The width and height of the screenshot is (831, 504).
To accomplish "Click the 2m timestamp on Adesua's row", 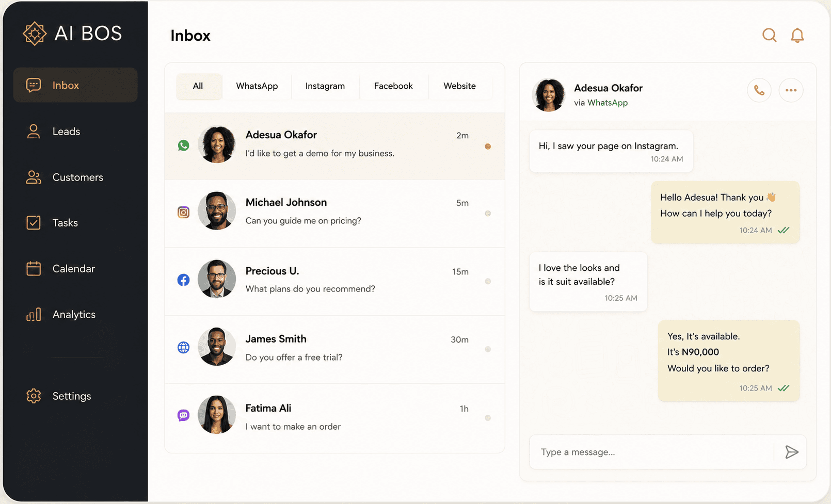I will click(x=462, y=135).
